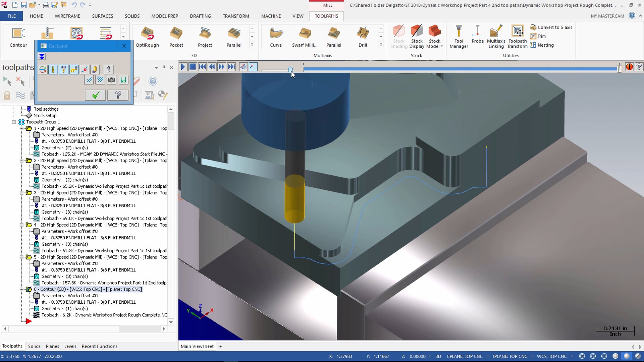Switch to the SOLIDS ribbon tab
This screenshot has height=362, width=644.
pyautogui.click(x=132, y=16)
